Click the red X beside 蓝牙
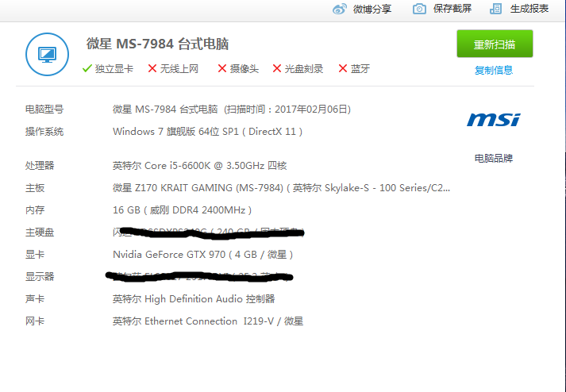The width and height of the screenshot is (566, 392). coord(343,68)
